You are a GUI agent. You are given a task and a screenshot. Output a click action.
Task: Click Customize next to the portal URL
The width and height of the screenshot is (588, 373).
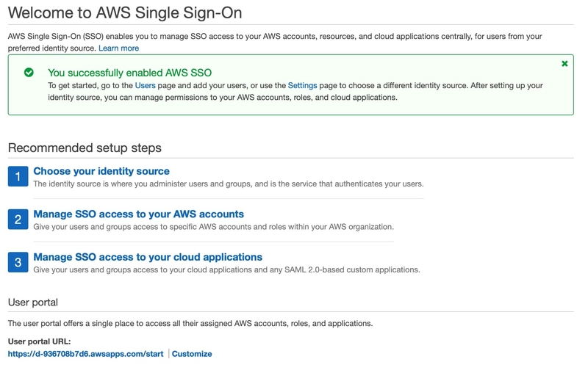[x=192, y=354]
